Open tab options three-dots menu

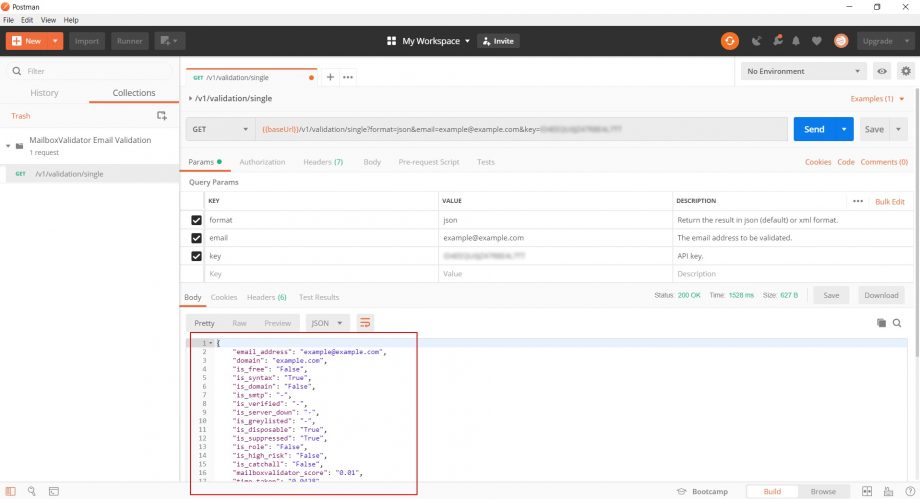click(x=348, y=77)
